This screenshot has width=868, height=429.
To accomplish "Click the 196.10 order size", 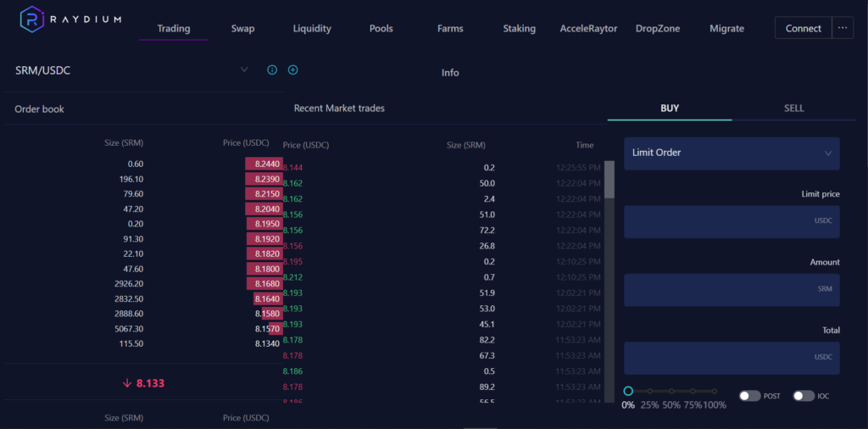I will [131, 179].
